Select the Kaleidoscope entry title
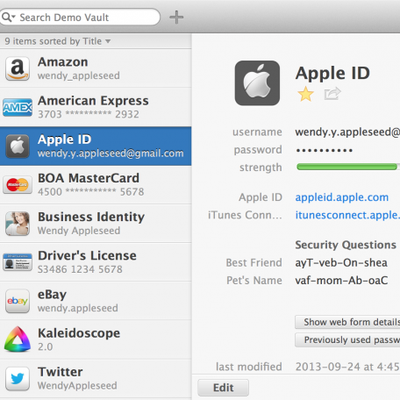 pos(79,333)
